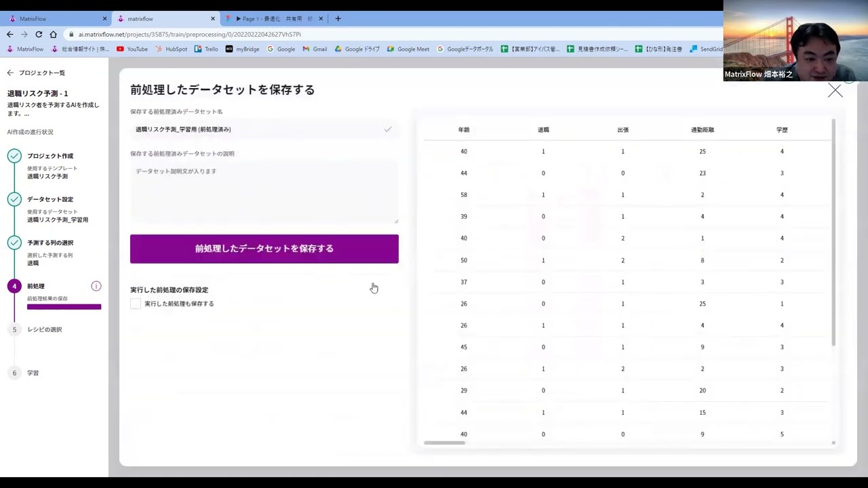The image size is (868, 488).
Task: Close the save dataset dialog with X
Action: click(835, 91)
